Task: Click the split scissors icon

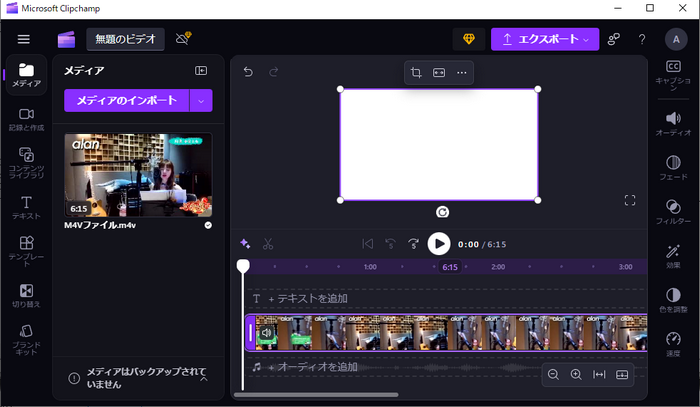Action: pyautogui.click(x=268, y=244)
